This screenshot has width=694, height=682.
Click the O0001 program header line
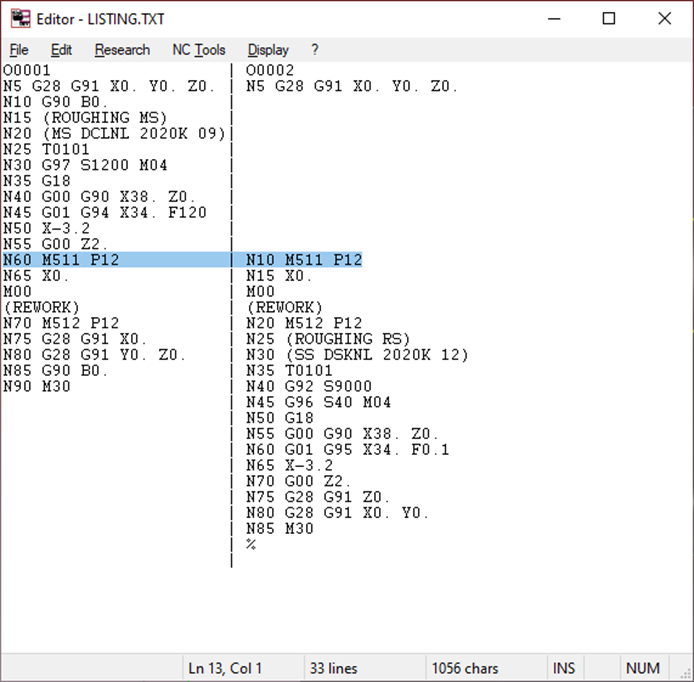tap(26, 71)
